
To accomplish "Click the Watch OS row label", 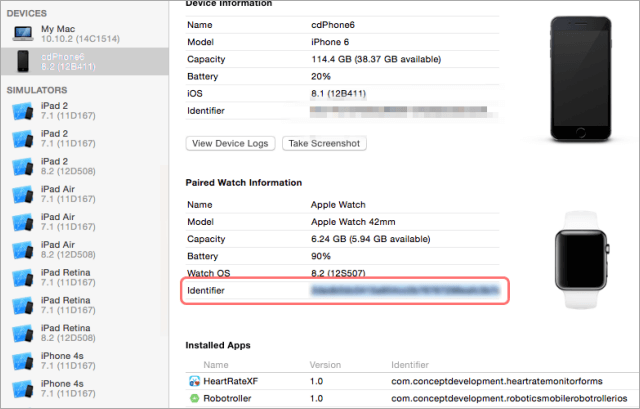I will point(209,273).
